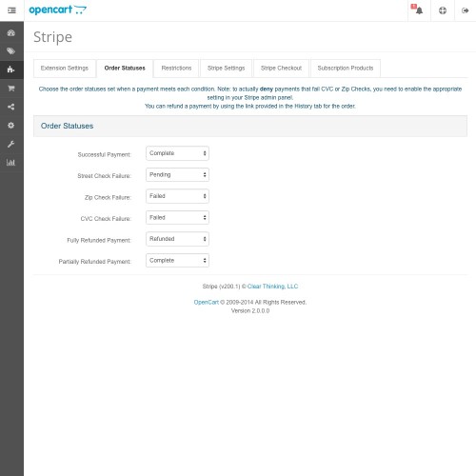Open the Tools wrench icon in the sidebar
This screenshot has height=476, width=476.
pos(11,144)
